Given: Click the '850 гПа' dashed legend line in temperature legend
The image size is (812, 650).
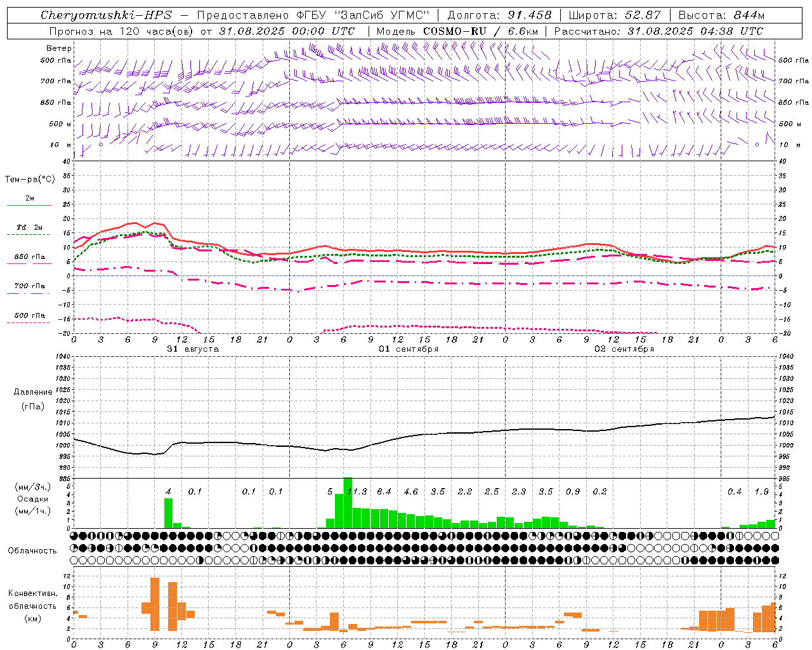Looking at the screenshot, I should (30, 263).
